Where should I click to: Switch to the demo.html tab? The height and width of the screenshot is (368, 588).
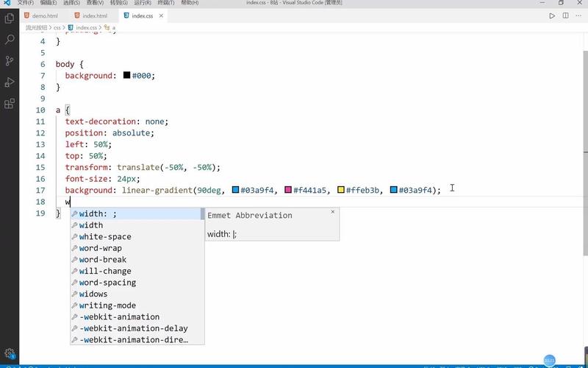coord(44,15)
